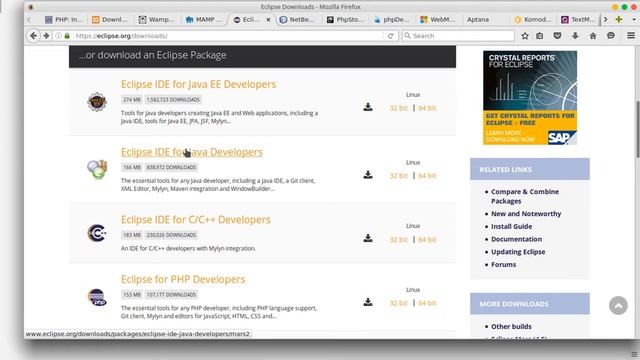Bookmark this page with the star icon

tap(525, 36)
